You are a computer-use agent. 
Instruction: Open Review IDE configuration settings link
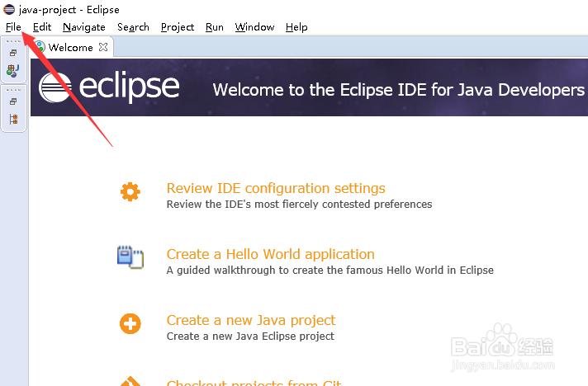pos(276,188)
